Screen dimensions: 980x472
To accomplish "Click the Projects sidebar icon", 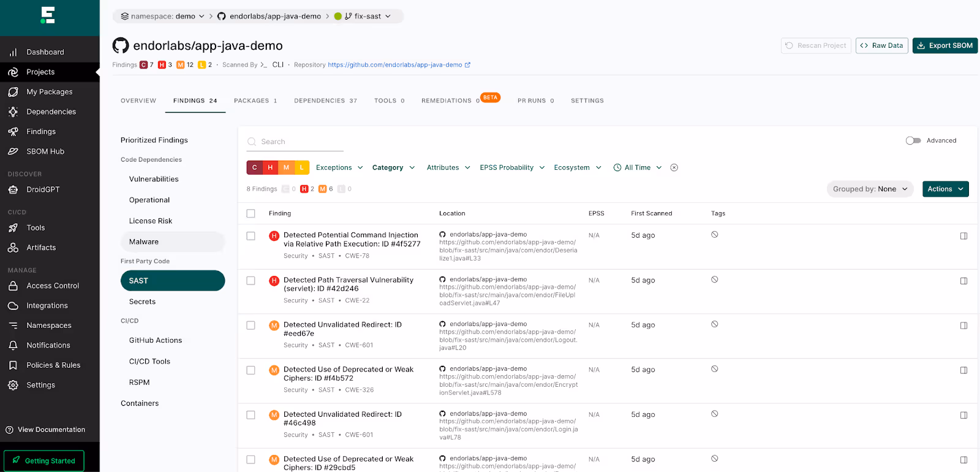I will point(13,72).
